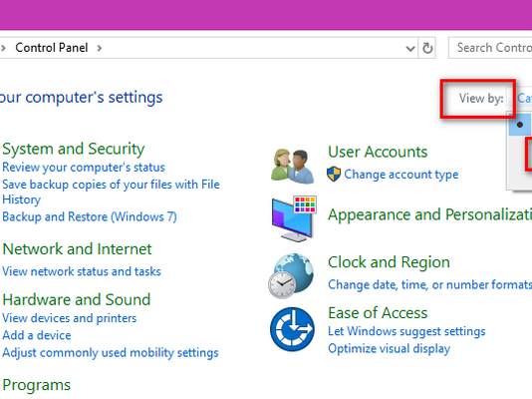This screenshot has width=532, height=399.
Task: Click the chevron after Control Panel breadcrumb
Action: click(99, 48)
